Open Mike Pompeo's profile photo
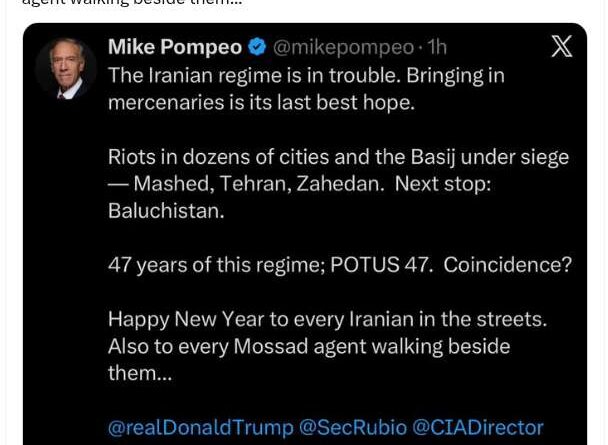The height and width of the screenshot is (445, 608). tap(66, 69)
